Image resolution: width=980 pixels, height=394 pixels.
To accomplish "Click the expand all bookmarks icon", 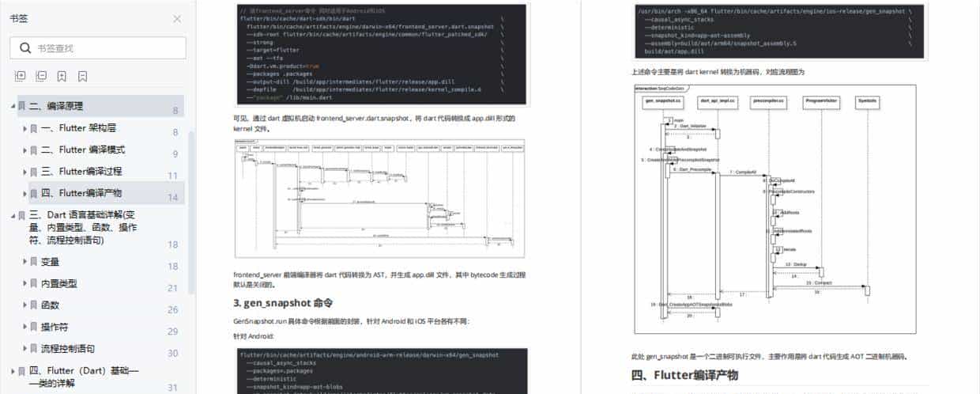I will click(x=20, y=76).
